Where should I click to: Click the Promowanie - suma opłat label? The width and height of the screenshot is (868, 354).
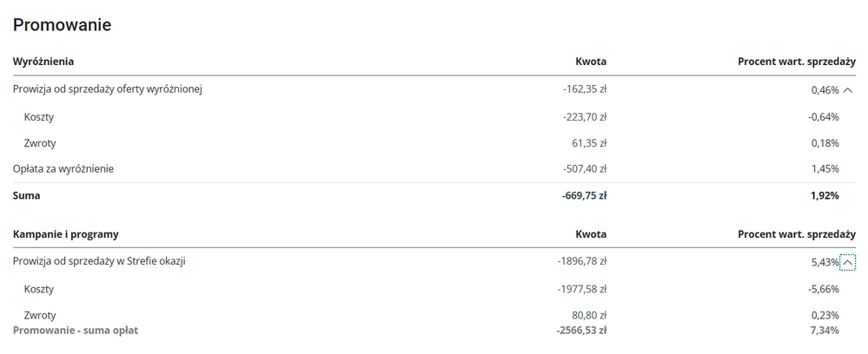[76, 331]
